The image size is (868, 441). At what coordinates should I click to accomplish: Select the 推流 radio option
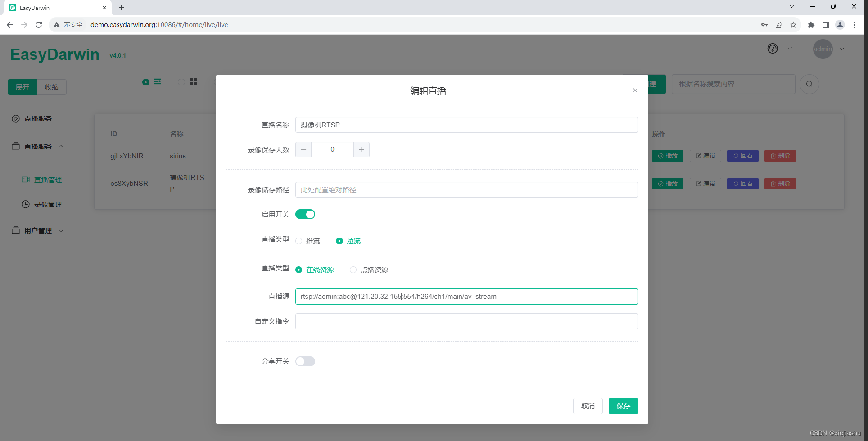(308, 241)
